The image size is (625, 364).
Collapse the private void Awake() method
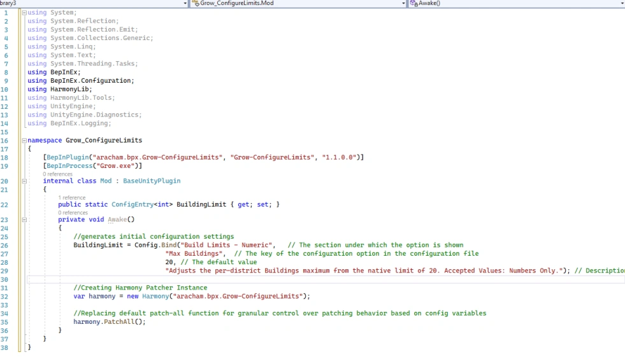tap(24, 220)
